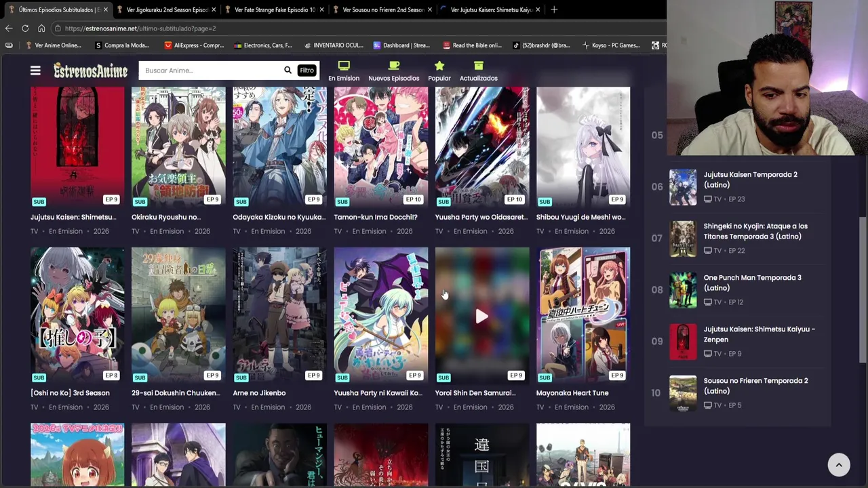Viewport: 868px width, 488px height.
Task: Click SUB badge on Mayonaka Heart Tune
Action: point(545,378)
